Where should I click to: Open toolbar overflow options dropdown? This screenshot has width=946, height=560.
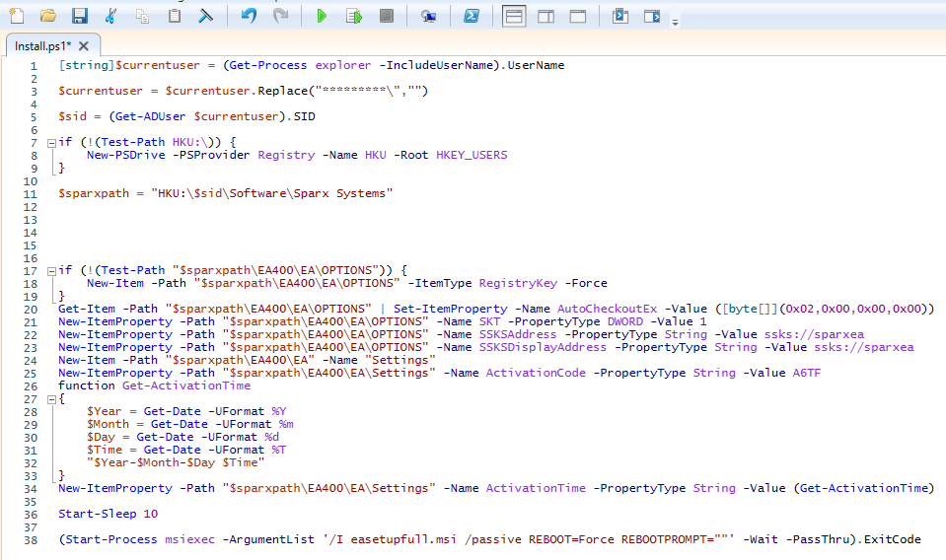click(675, 22)
